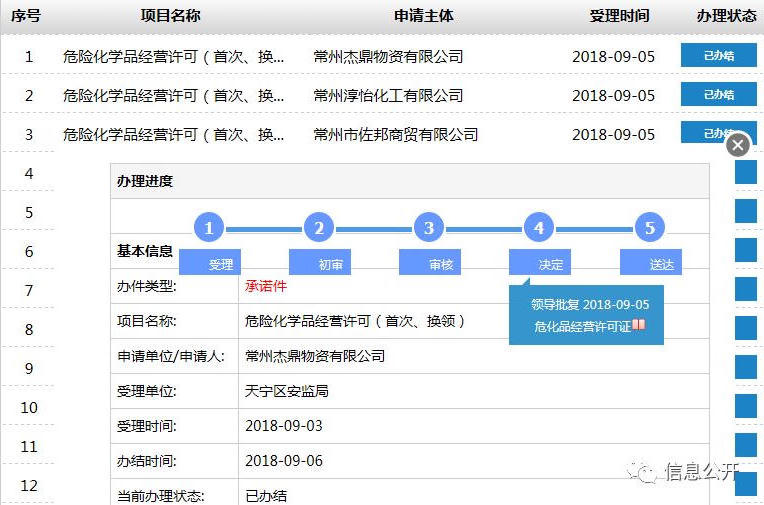Click 已办结 status button for row 2

click(719, 94)
